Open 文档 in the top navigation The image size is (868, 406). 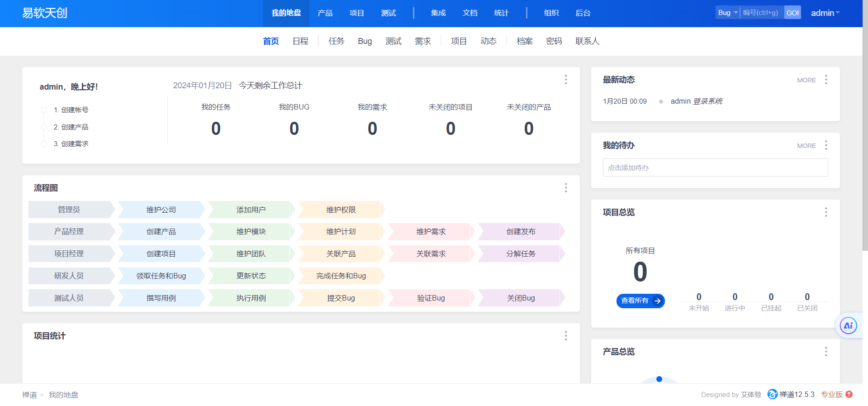coord(470,13)
